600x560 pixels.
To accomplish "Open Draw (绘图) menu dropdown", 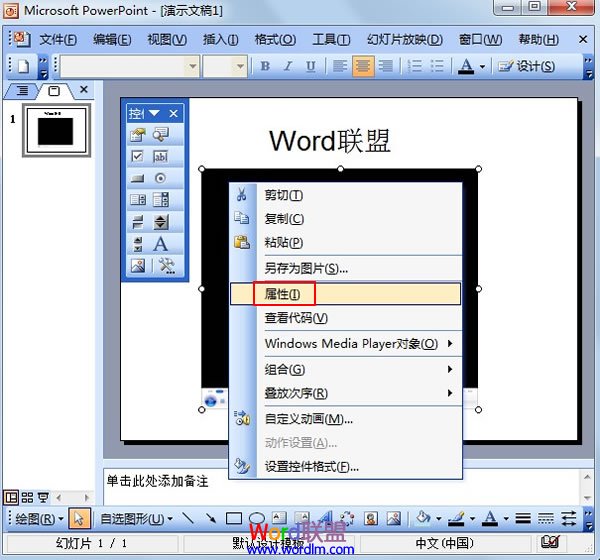I will (x=39, y=519).
